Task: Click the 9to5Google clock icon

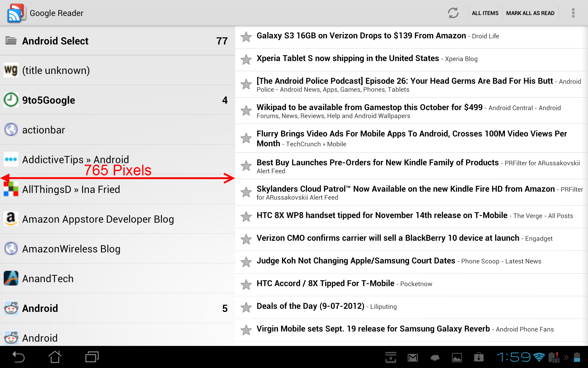Action: click(x=11, y=100)
